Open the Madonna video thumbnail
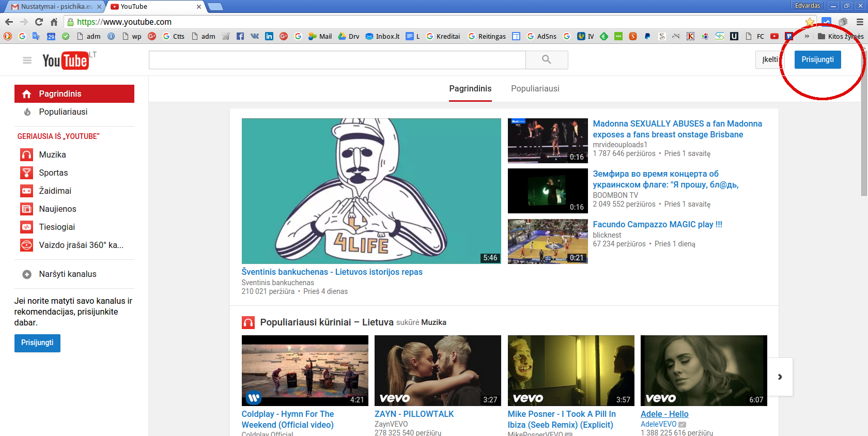Image resolution: width=868 pixels, height=436 pixels. (x=548, y=141)
